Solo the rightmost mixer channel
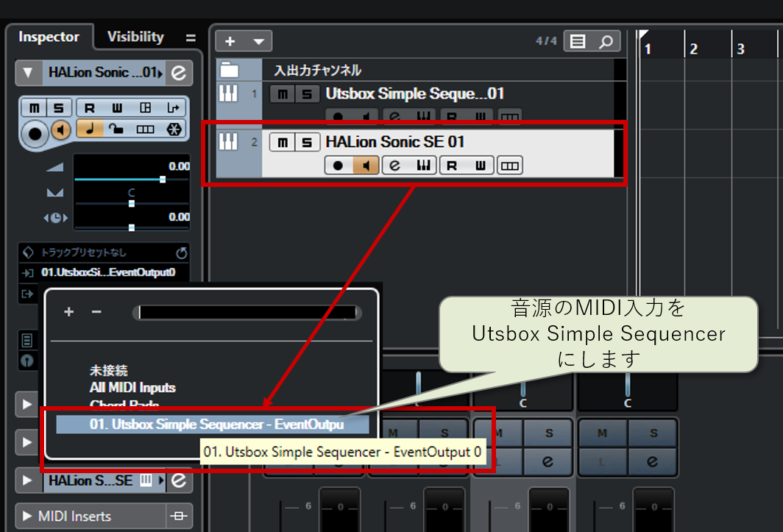Screen dimensions: 783x532 pyautogui.click(x=653, y=433)
